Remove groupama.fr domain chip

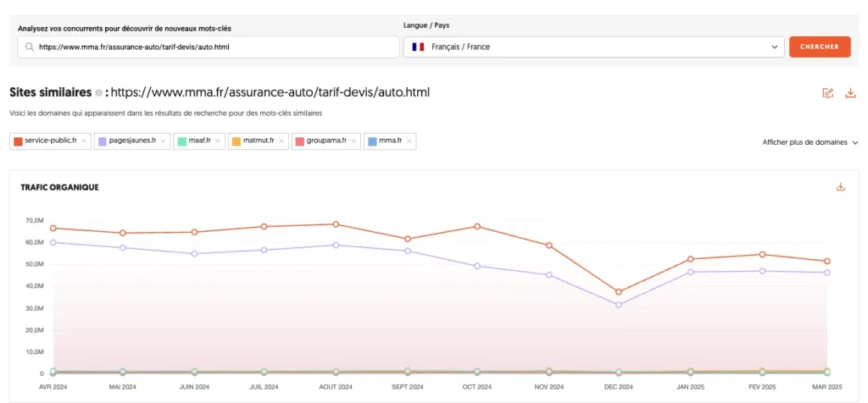pyautogui.click(x=353, y=141)
